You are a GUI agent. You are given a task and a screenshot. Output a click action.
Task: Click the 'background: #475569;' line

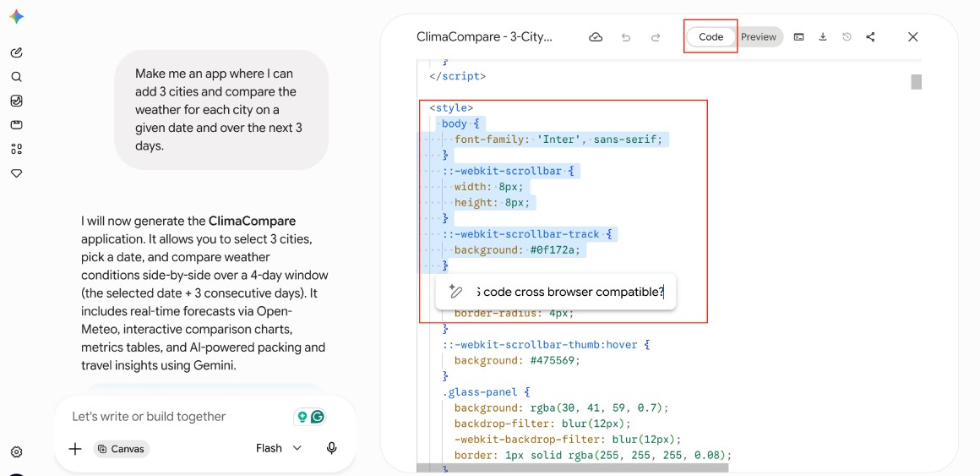tap(518, 360)
